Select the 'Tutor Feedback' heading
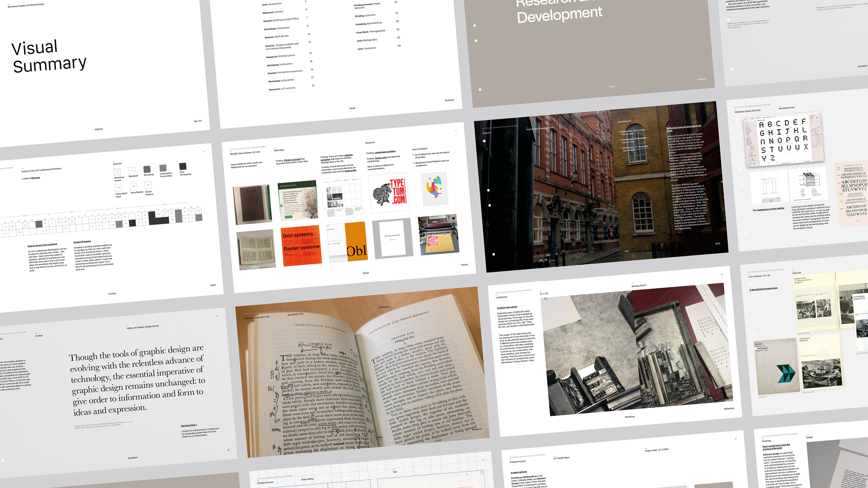 420,149
